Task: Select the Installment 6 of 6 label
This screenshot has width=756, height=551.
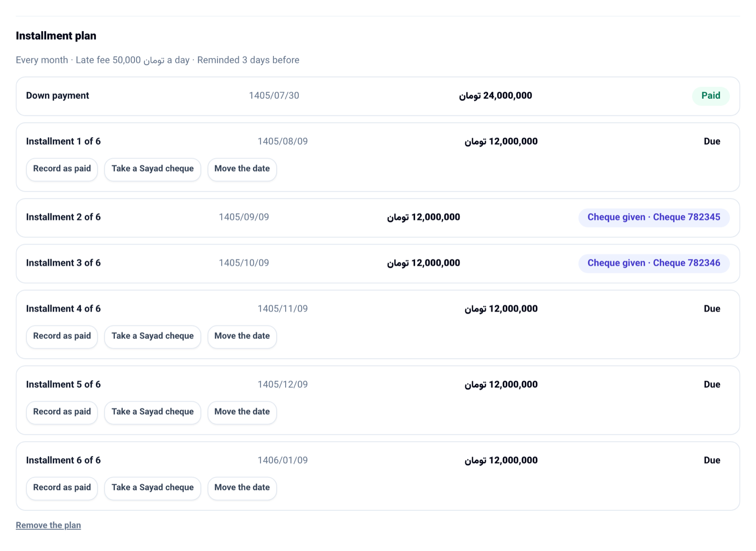Action: tap(63, 461)
